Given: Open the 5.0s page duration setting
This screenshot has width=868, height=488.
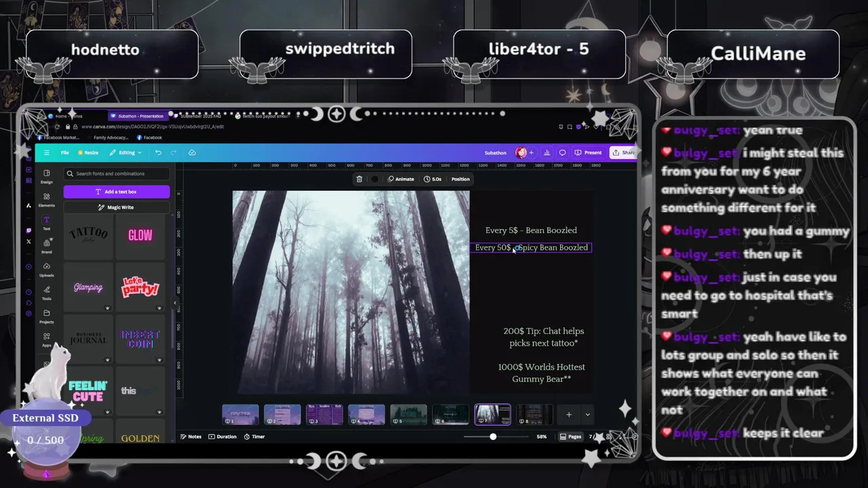Looking at the screenshot, I should [433, 179].
